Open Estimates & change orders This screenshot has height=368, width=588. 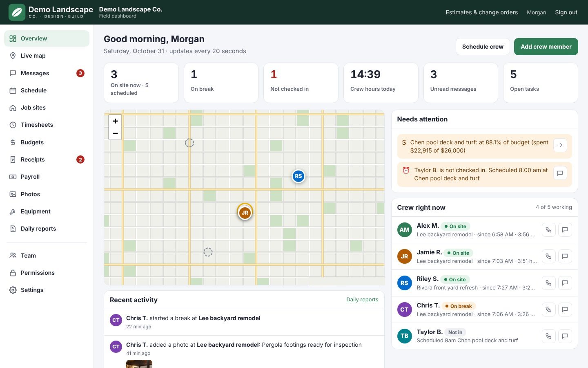click(482, 12)
